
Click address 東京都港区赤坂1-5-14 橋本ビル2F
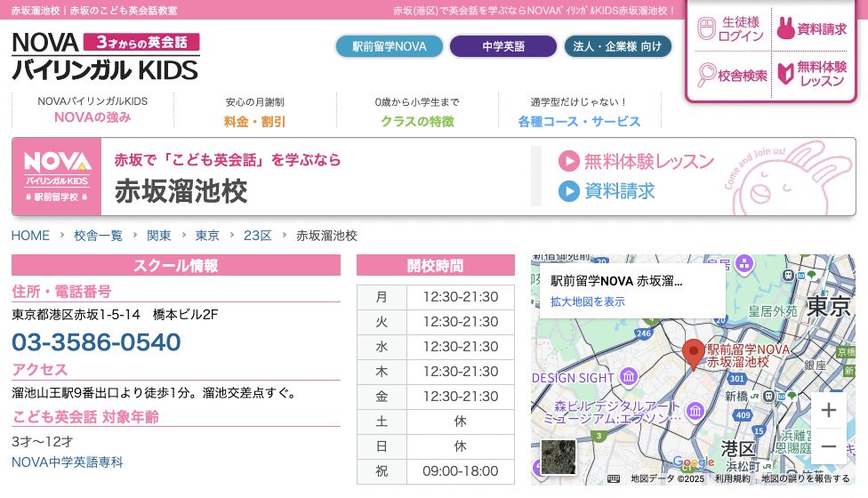point(115,314)
